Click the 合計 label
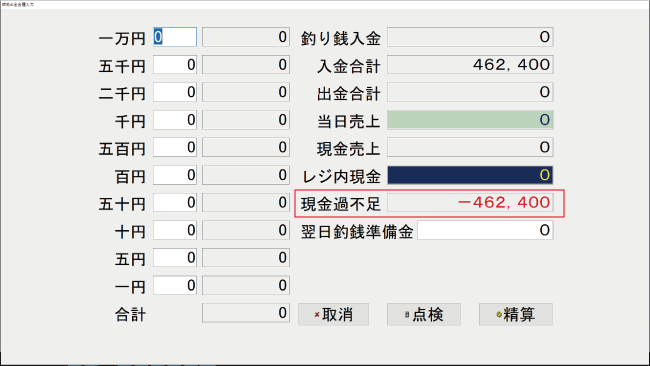This screenshot has height=366, width=650. [130, 315]
